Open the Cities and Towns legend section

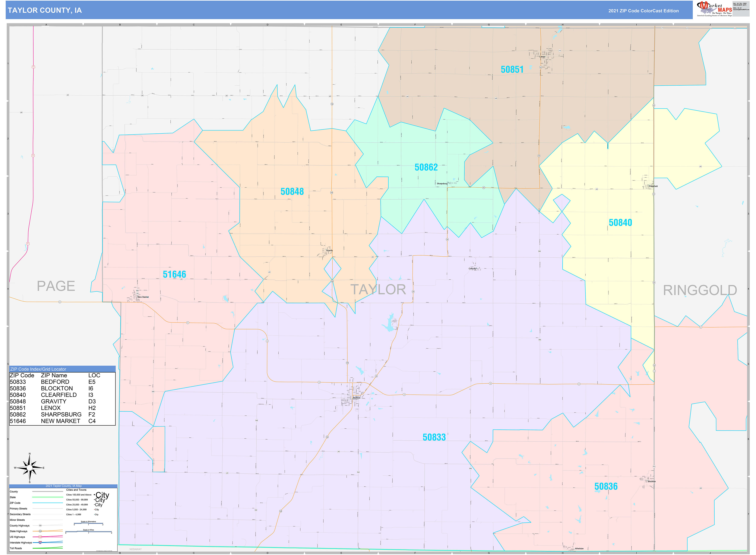point(77,490)
